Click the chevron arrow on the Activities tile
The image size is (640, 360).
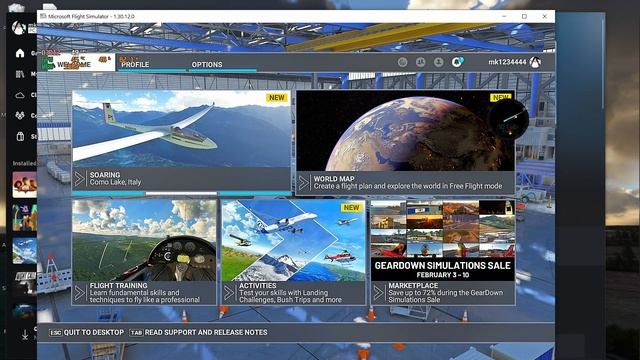click(x=229, y=293)
